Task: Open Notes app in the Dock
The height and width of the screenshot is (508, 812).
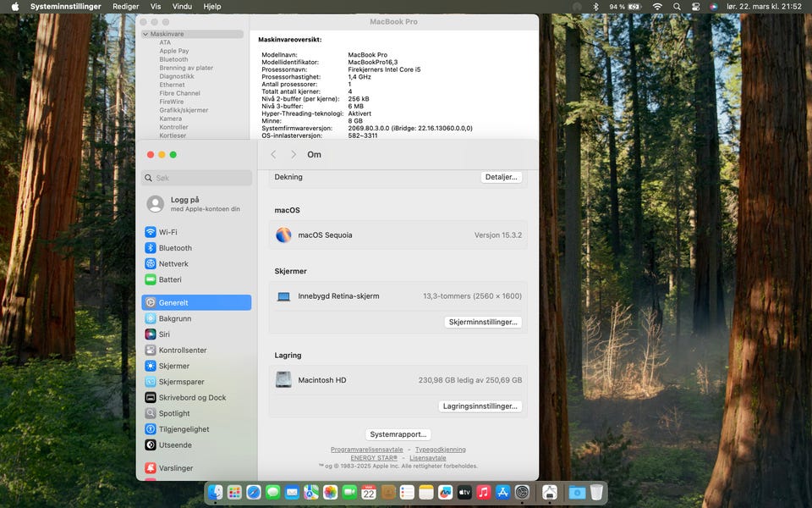Action: click(426, 492)
